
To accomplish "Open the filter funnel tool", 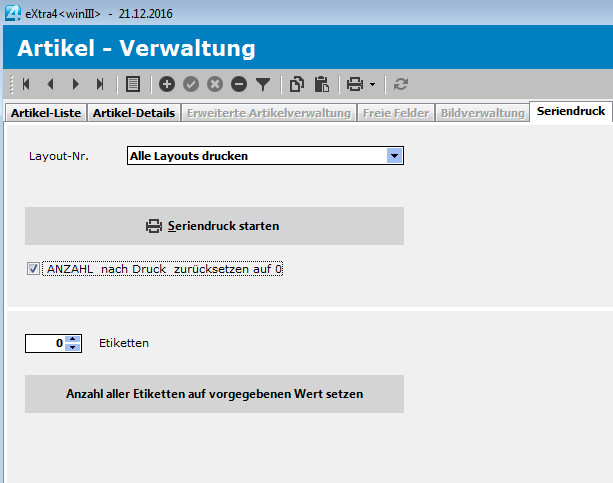I will coord(263,84).
